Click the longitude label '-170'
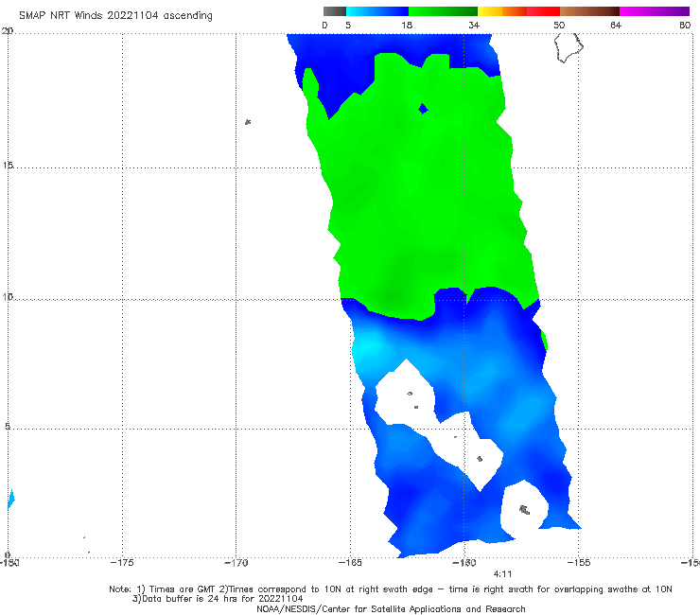The image size is (700, 615). click(236, 563)
